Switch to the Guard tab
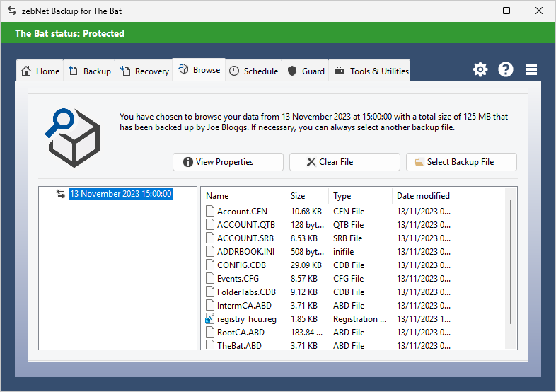 pyautogui.click(x=306, y=71)
